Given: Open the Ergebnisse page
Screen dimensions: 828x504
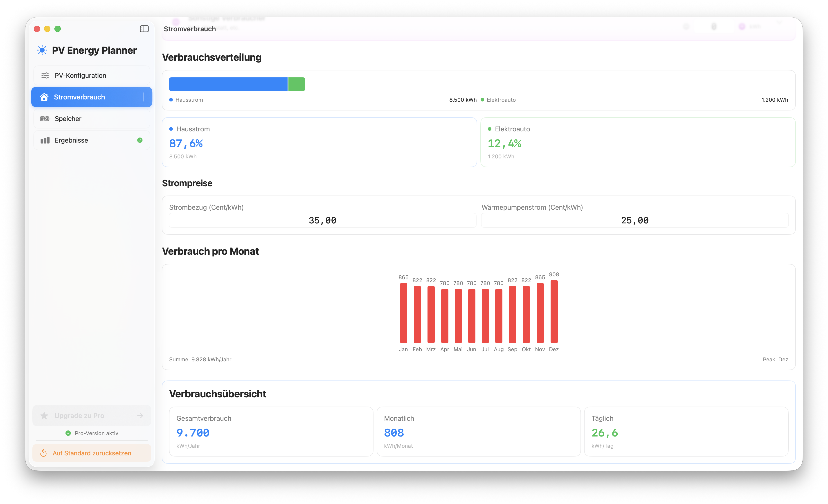Looking at the screenshot, I should [x=72, y=140].
